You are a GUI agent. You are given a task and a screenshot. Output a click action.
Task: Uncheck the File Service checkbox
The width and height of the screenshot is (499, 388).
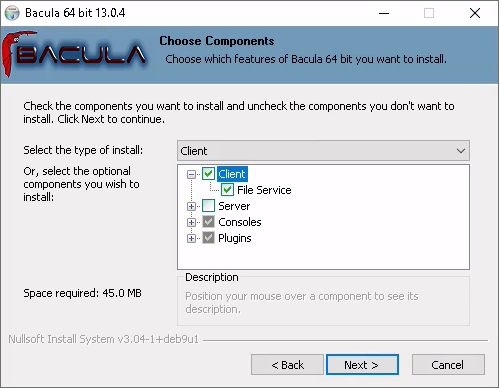[x=227, y=190]
